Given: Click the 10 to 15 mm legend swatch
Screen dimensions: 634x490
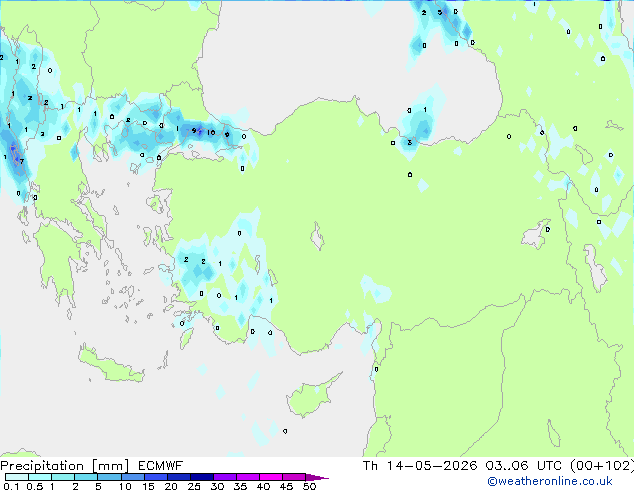Looking at the screenshot, I should (x=132, y=477).
